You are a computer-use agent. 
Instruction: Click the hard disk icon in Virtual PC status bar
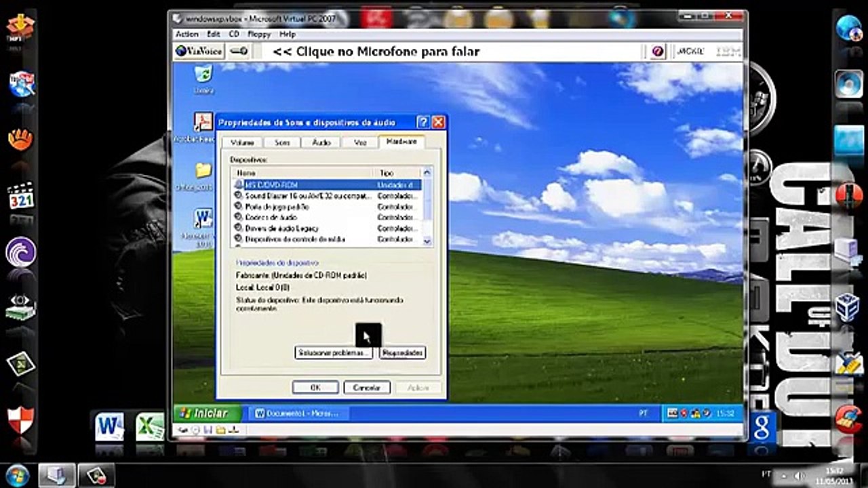point(183,430)
